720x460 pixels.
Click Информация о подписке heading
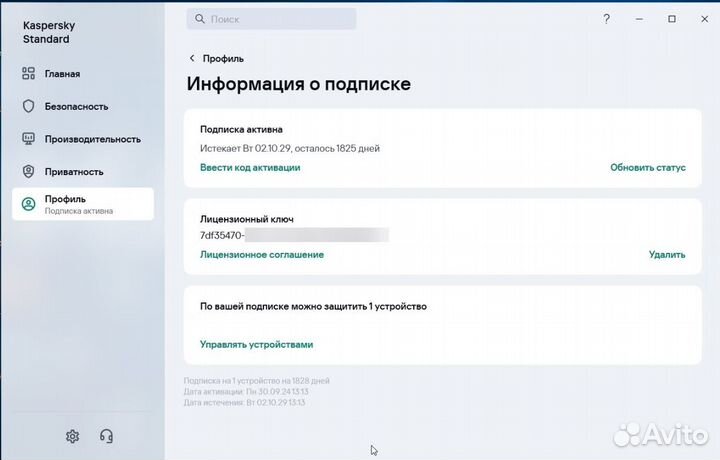298,84
